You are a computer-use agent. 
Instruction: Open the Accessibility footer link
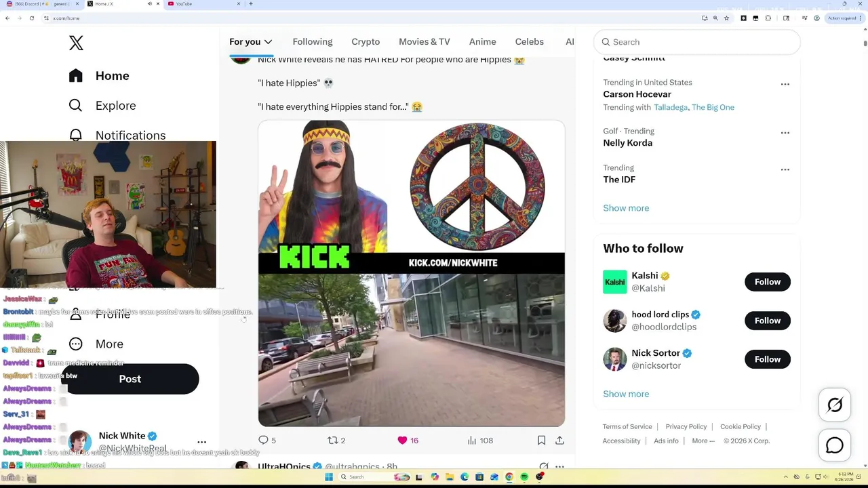tap(621, 441)
